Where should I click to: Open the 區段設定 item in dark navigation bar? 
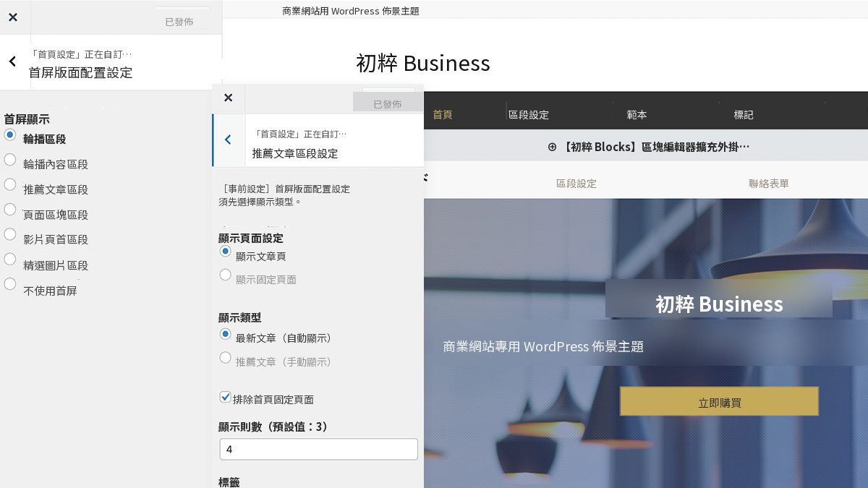pyautogui.click(x=529, y=115)
